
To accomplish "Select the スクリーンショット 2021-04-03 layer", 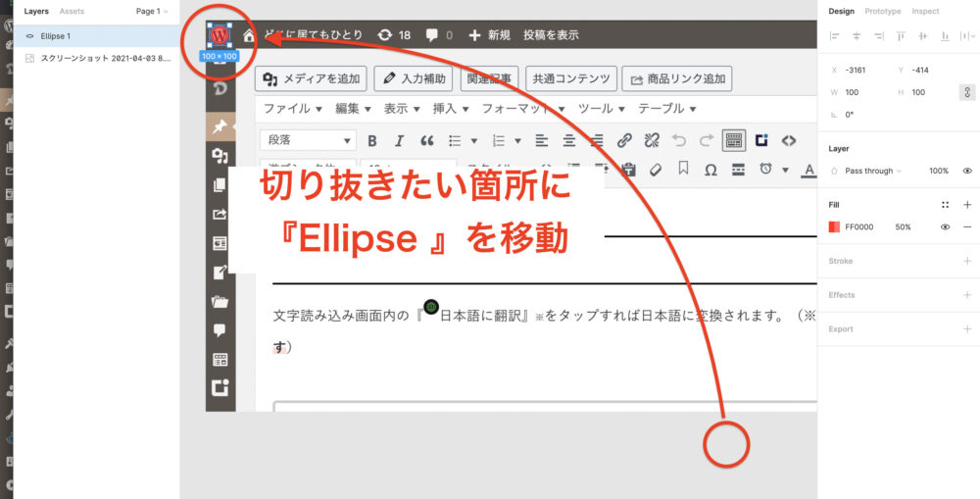I will [x=97, y=58].
